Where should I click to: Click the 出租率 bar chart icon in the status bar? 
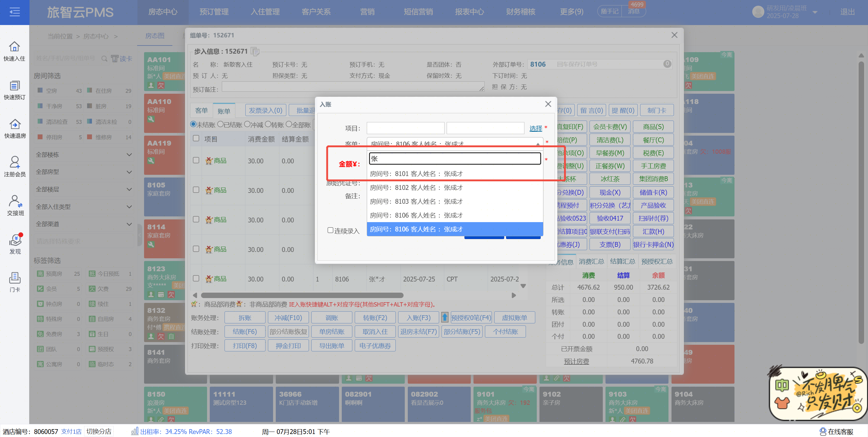tap(135, 431)
